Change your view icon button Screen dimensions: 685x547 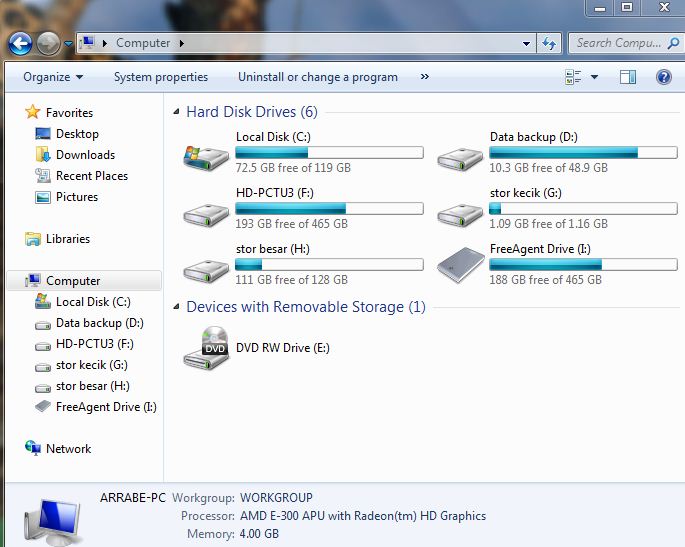573,77
